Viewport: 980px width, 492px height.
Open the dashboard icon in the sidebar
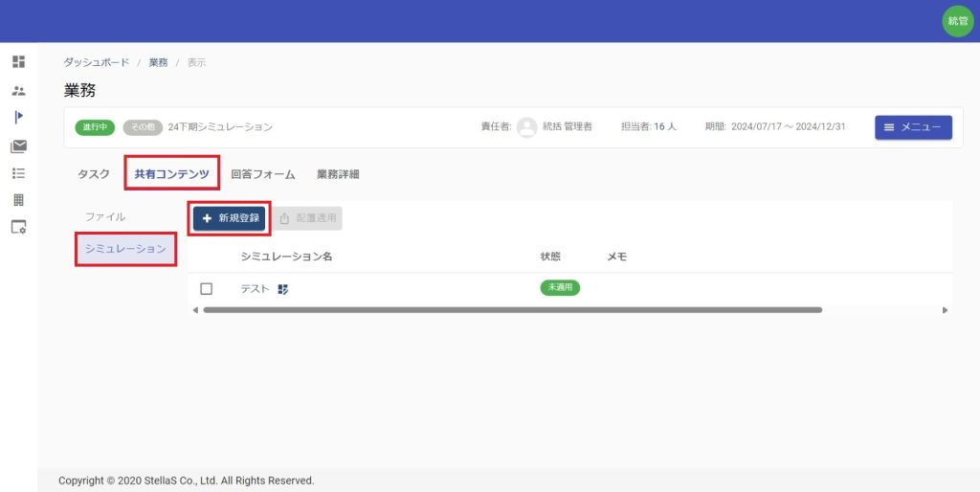click(x=18, y=62)
